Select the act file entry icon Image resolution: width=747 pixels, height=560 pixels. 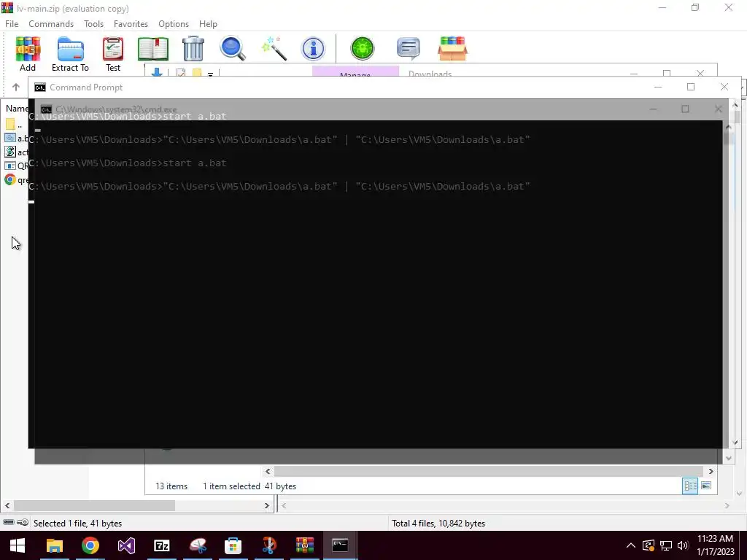click(10, 152)
